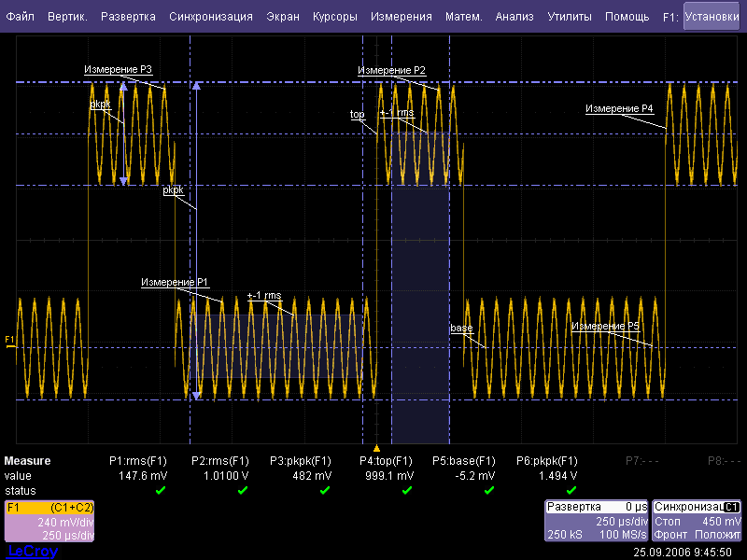
Task: Expand the Синхронизация menu in the menu bar
Action: click(211, 17)
